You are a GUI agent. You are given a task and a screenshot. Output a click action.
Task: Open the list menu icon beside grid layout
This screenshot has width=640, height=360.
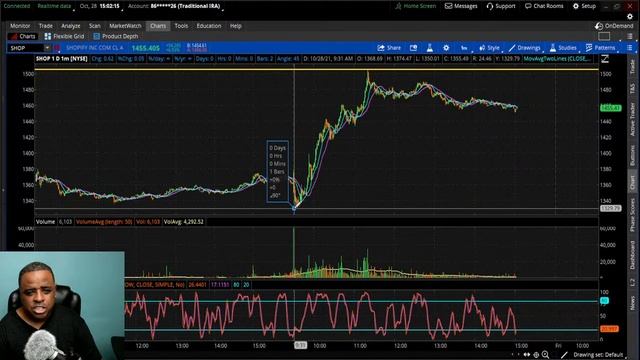tap(630, 36)
